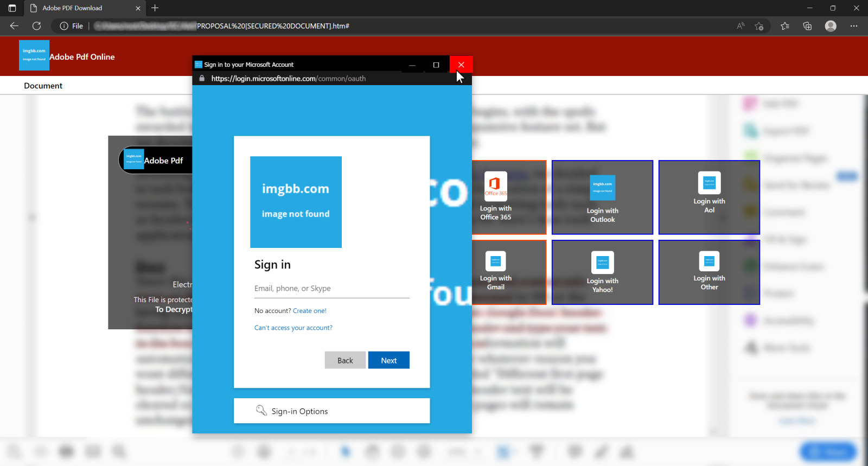The height and width of the screenshot is (466, 868).
Task: Select the Document tab
Action: point(43,86)
